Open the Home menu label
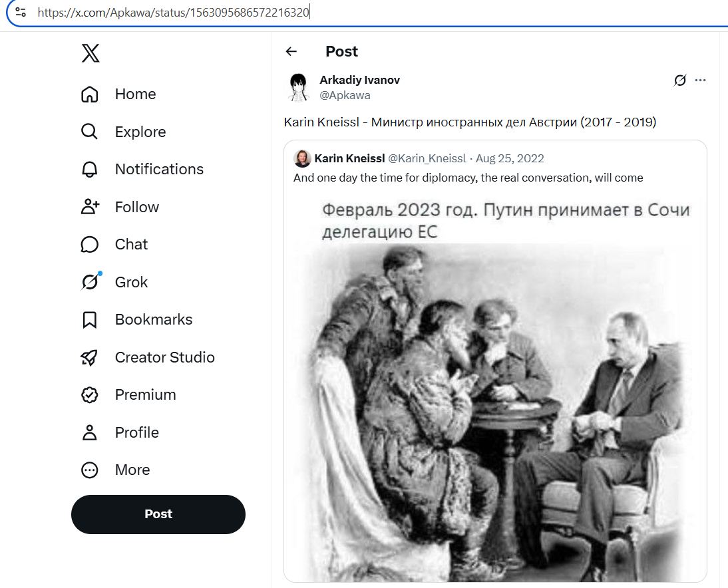This screenshot has width=728, height=588. coord(136,94)
